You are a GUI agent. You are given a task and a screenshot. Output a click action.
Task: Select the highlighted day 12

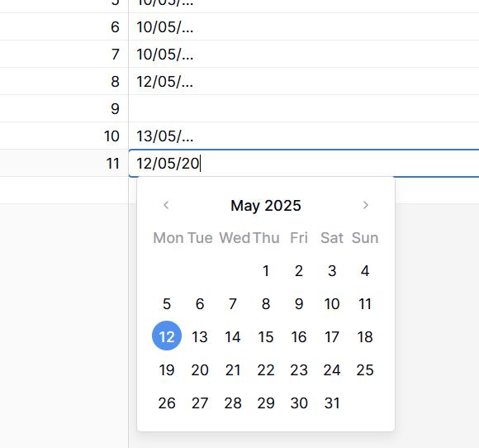167,336
